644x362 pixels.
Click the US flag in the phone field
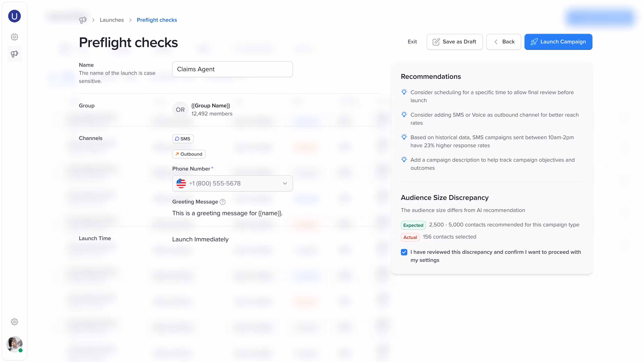(181, 183)
